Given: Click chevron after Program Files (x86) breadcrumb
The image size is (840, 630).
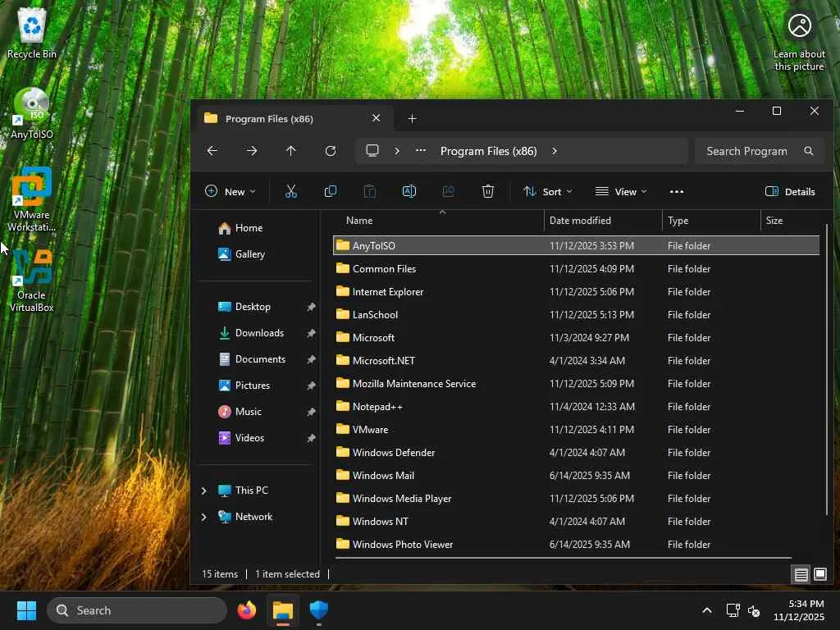Looking at the screenshot, I should point(555,151).
